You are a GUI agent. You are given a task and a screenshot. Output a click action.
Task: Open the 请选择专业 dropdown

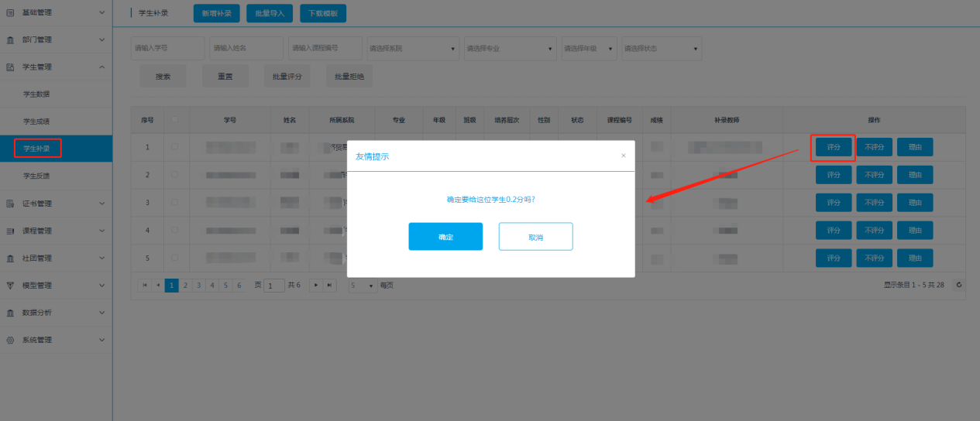click(511, 48)
